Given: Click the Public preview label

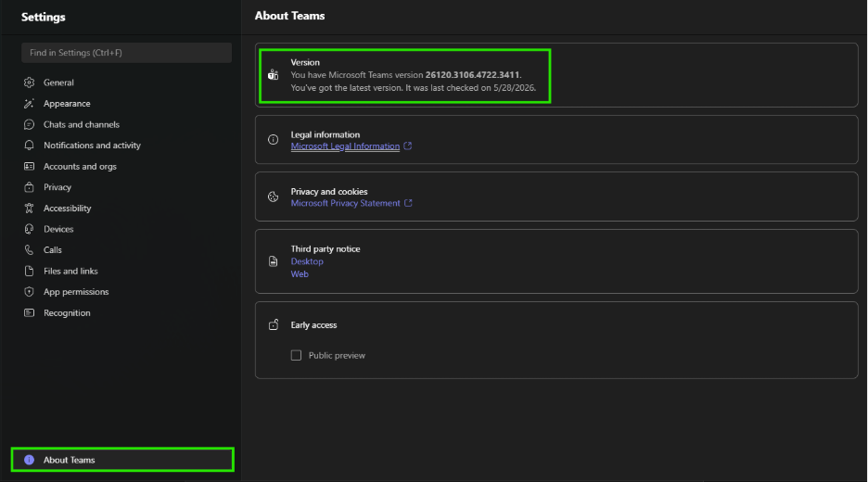Looking at the screenshot, I should click(x=337, y=355).
